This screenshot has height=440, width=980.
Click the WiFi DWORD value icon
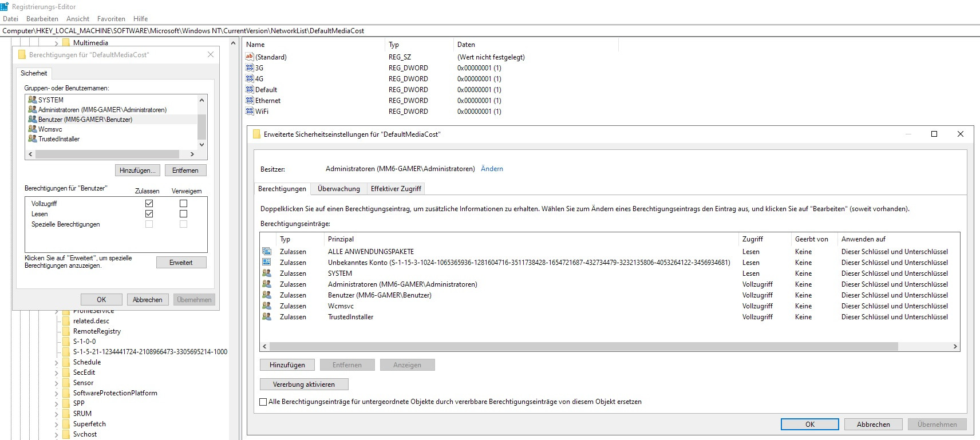[x=250, y=111]
